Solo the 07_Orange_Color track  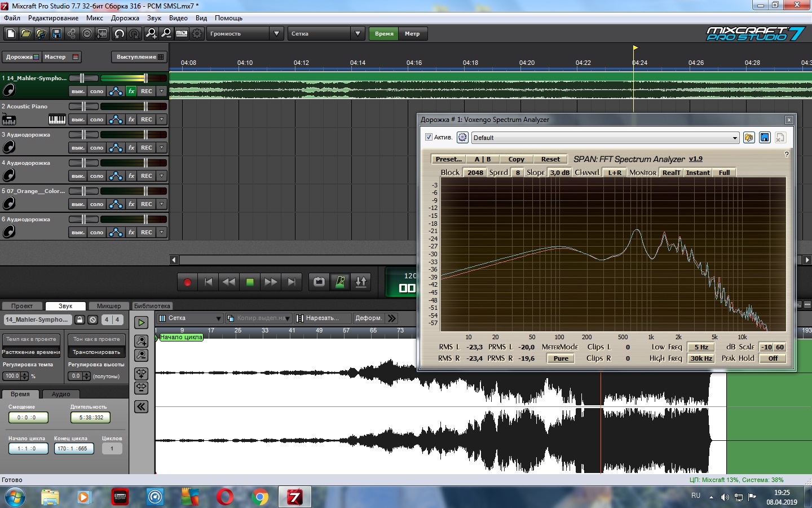pos(97,204)
